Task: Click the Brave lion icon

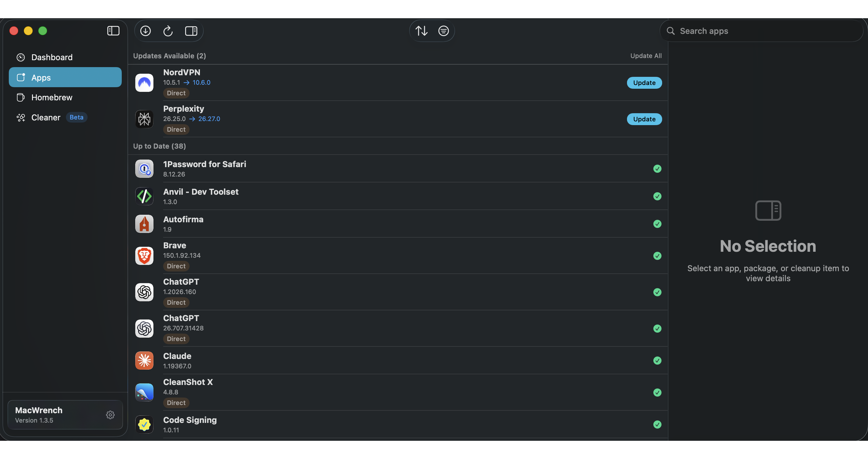Action: tap(144, 256)
